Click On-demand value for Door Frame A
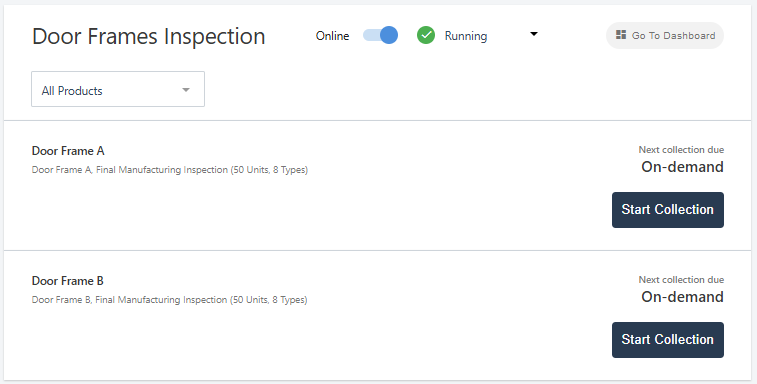This screenshot has width=757, height=384. [682, 167]
